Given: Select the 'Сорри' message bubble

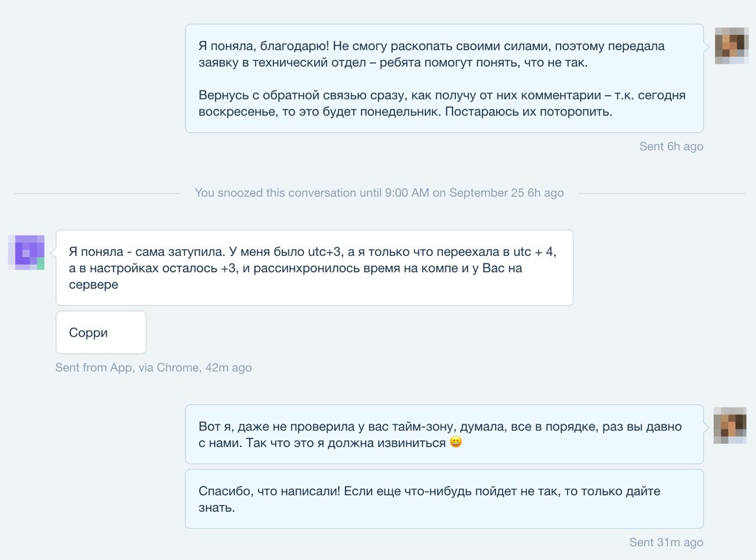Looking at the screenshot, I should click(101, 333).
